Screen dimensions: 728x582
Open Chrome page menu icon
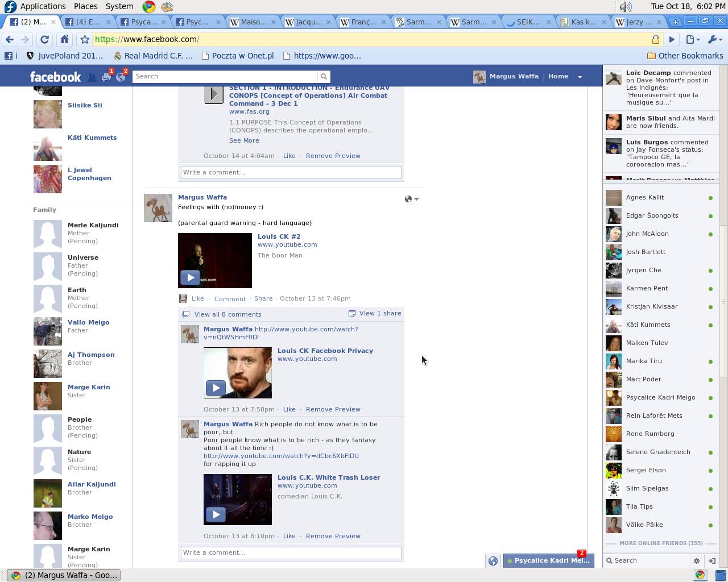point(692,39)
